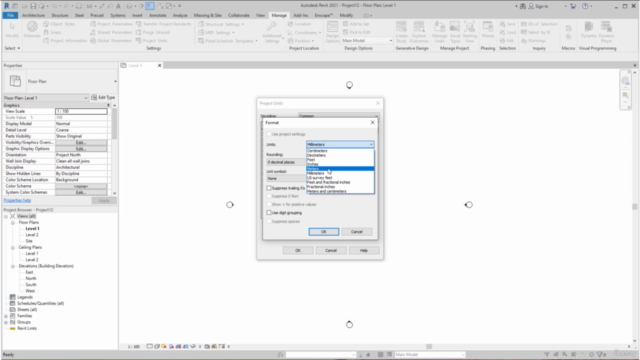Viewport: 640px width, 360px height.
Task: Choose Centimeters from units list
Action: [x=340, y=151]
